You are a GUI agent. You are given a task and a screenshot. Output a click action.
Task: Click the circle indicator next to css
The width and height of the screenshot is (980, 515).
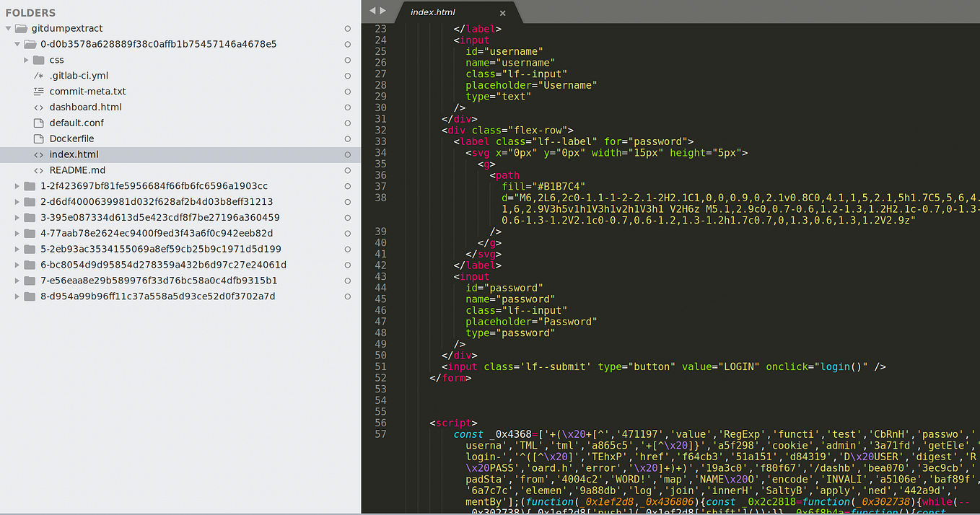tap(347, 60)
